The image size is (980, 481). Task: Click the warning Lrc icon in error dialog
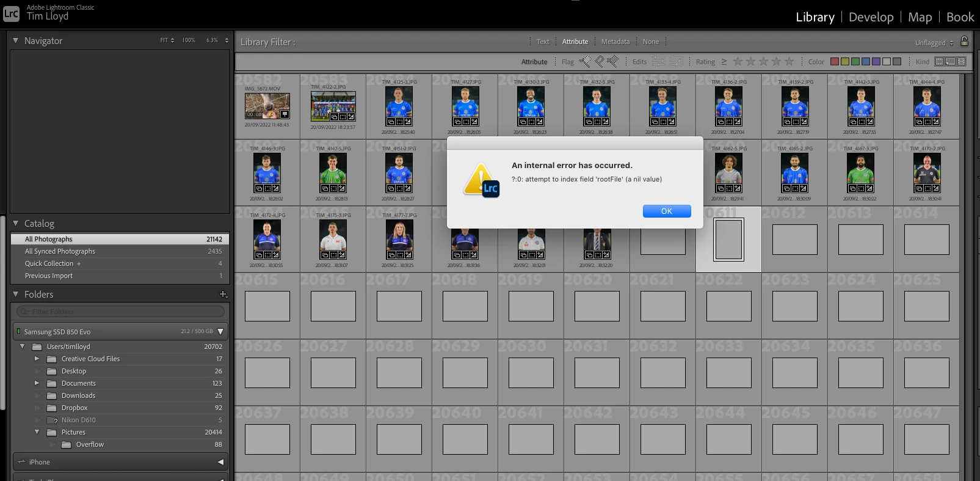click(x=481, y=181)
